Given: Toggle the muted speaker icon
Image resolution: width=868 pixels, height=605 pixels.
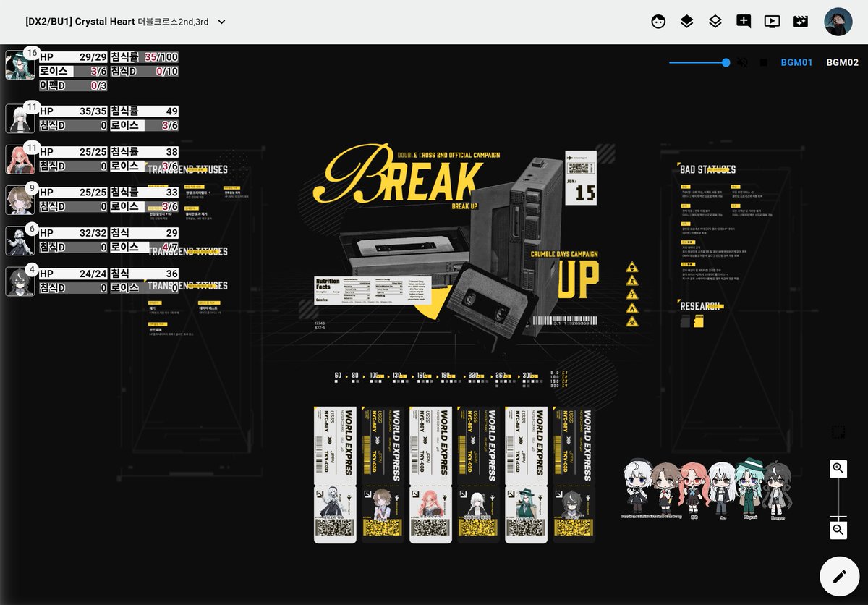Looking at the screenshot, I should coord(742,63).
